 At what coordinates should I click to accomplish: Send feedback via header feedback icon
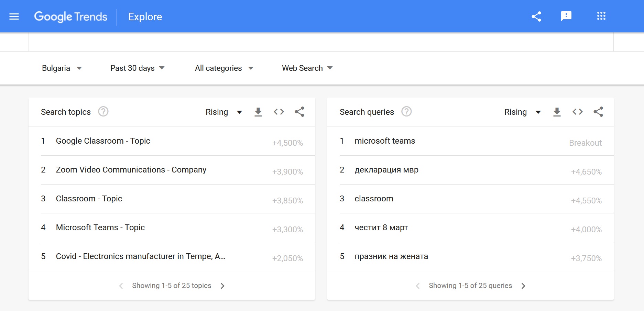point(566,16)
